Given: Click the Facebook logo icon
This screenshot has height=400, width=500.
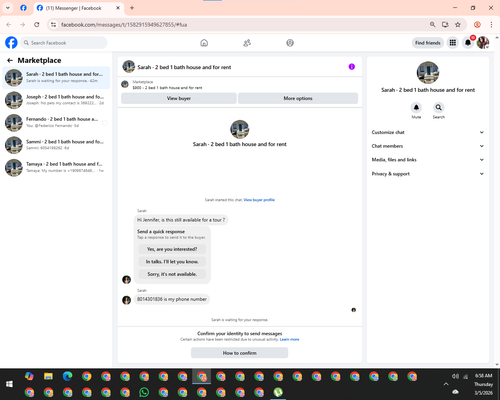Looking at the screenshot, I should pos(11,43).
